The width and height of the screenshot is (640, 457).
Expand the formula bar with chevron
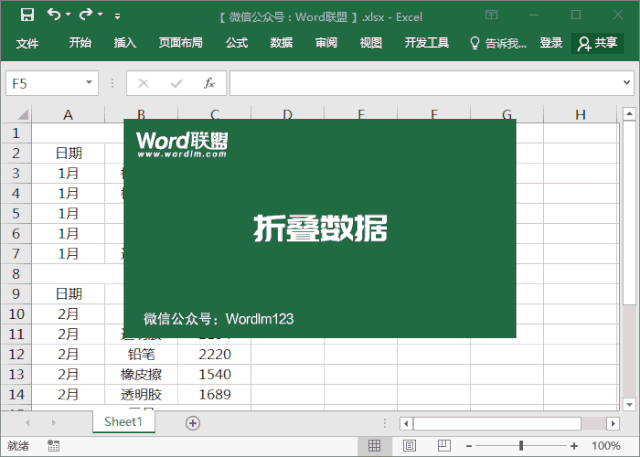(x=625, y=83)
